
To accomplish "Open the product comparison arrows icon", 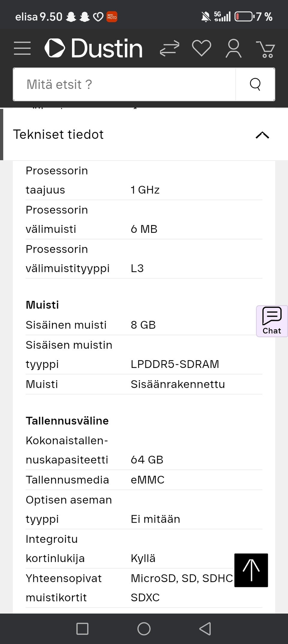I will (x=169, y=48).
